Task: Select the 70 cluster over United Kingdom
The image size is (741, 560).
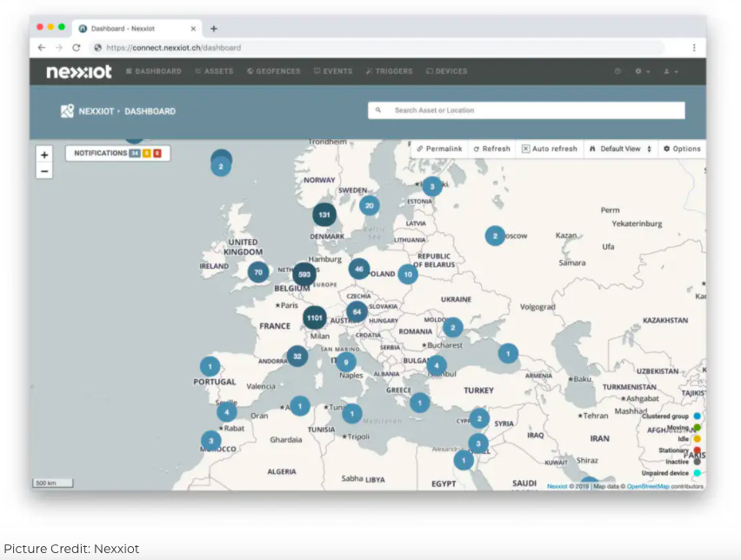Action: coord(258,272)
